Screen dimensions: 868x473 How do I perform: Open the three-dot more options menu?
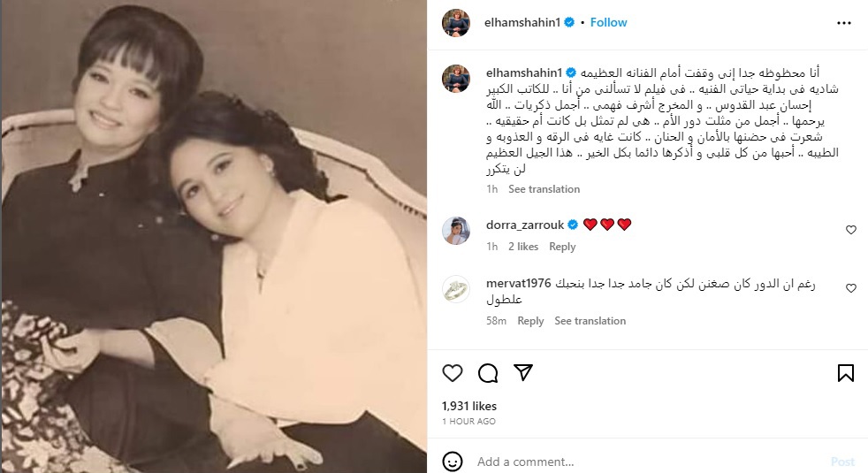click(x=843, y=23)
